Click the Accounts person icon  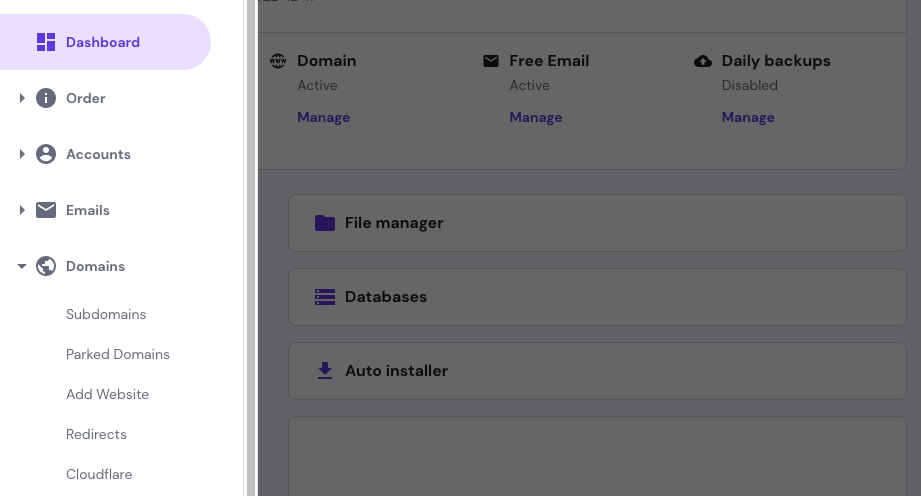46,154
